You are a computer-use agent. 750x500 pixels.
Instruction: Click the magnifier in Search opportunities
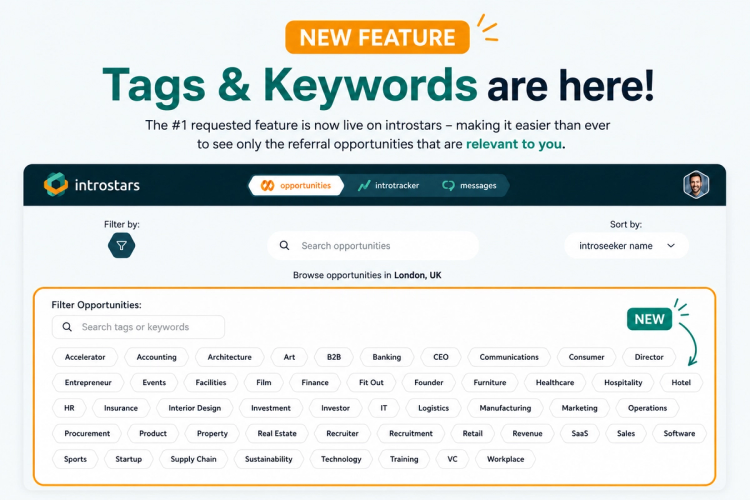284,245
